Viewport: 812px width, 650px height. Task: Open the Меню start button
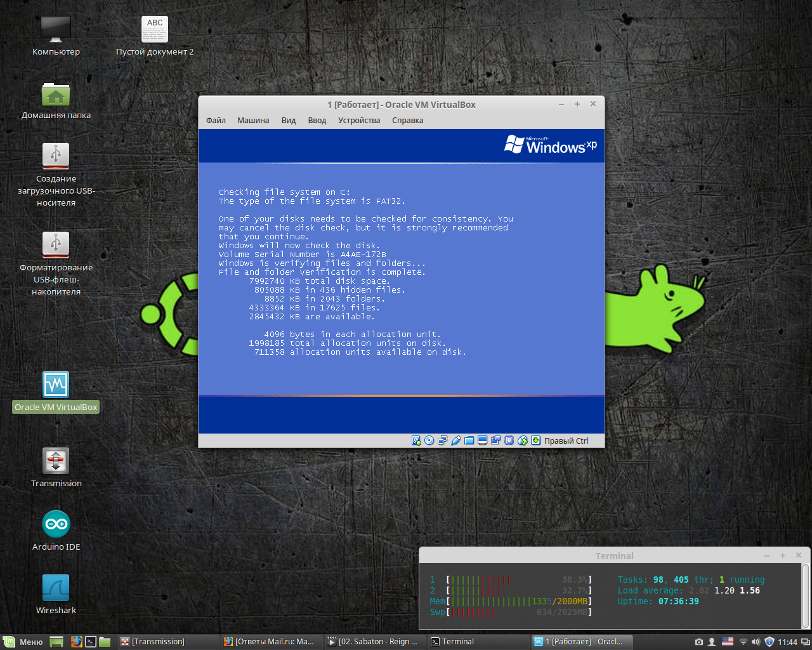tap(23, 642)
